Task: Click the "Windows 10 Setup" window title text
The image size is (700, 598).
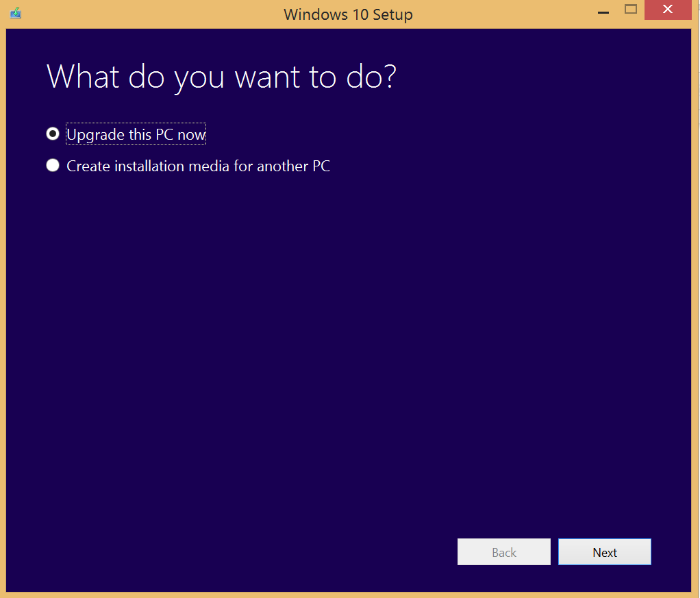Action: coord(348,14)
